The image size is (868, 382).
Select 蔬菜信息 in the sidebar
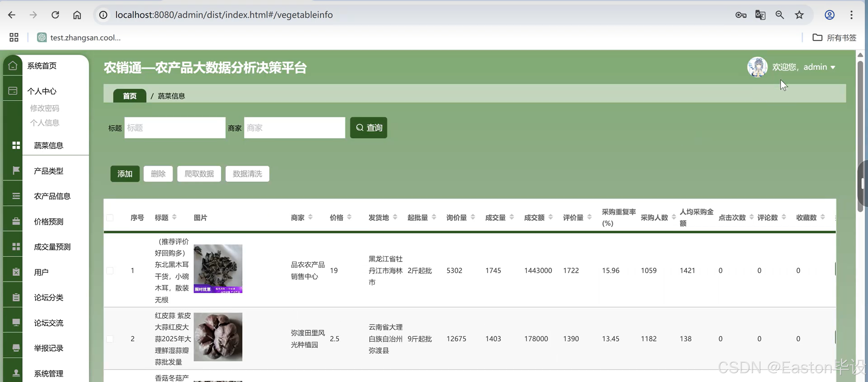point(48,146)
